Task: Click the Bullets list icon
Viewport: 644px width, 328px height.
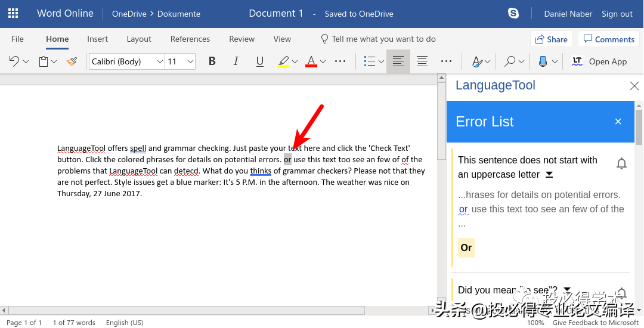Action: tap(370, 61)
